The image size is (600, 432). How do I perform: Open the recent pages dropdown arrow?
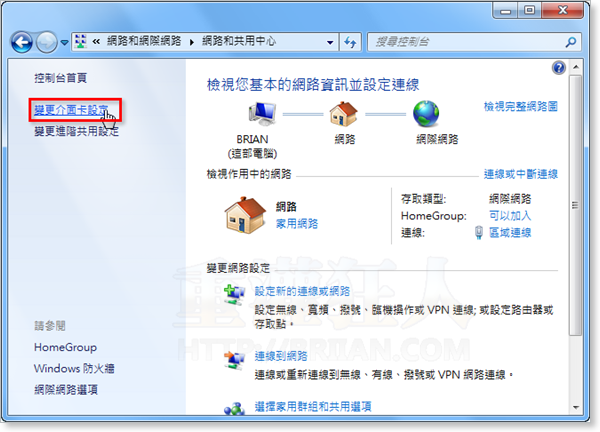[64, 42]
